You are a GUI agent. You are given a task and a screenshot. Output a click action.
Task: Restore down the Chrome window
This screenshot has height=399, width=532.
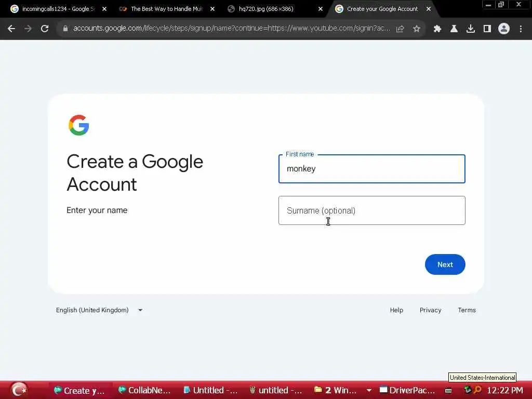pyautogui.click(x=501, y=5)
